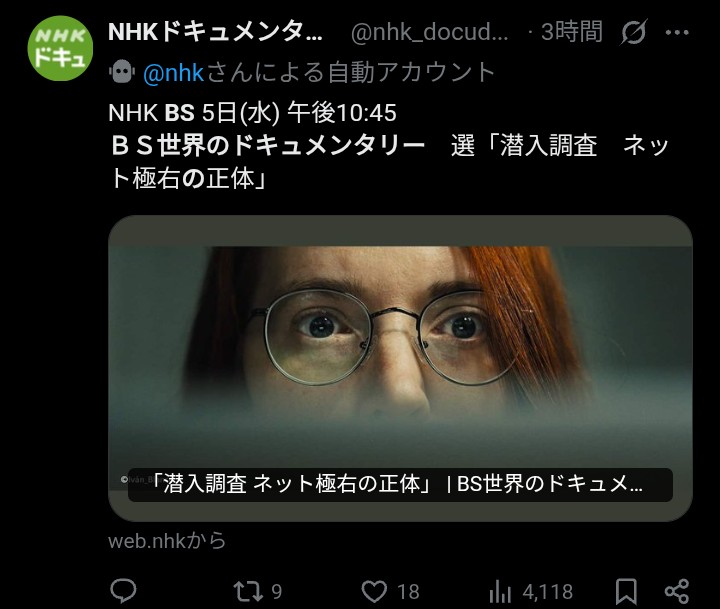The image size is (720, 609).
Task: Click the repost count 9
Action: tap(276, 592)
